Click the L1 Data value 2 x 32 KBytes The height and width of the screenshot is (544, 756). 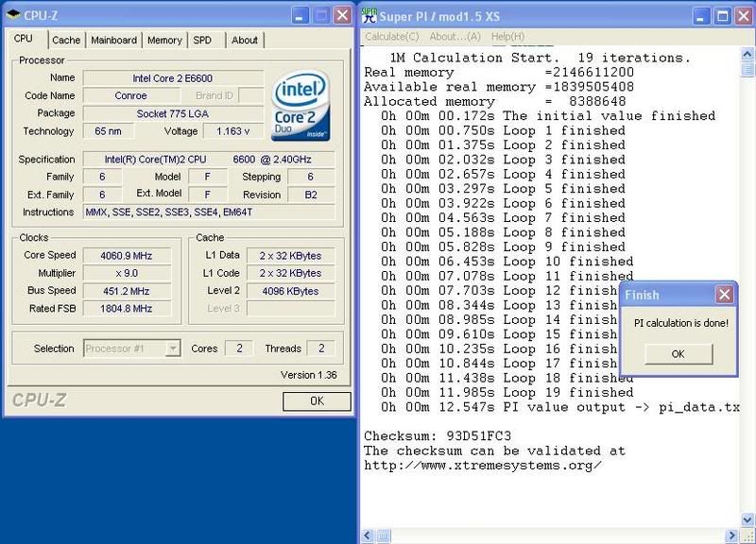pyautogui.click(x=290, y=256)
